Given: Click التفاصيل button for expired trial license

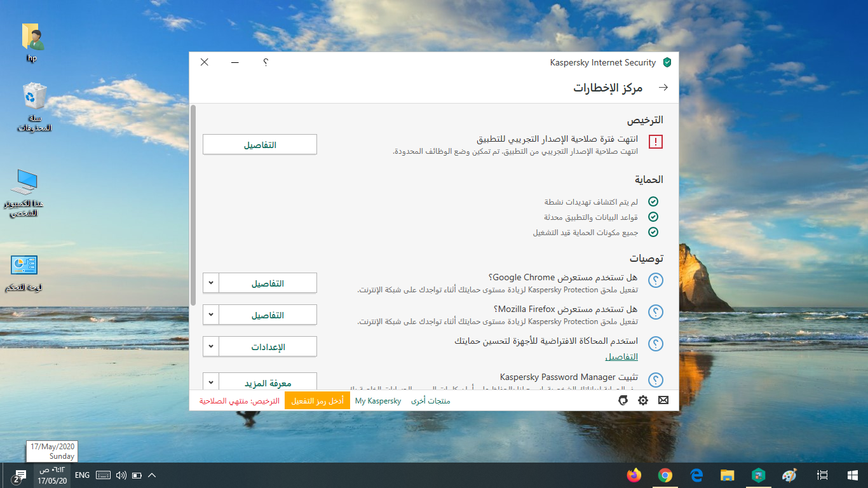Looking at the screenshot, I should tap(260, 144).
